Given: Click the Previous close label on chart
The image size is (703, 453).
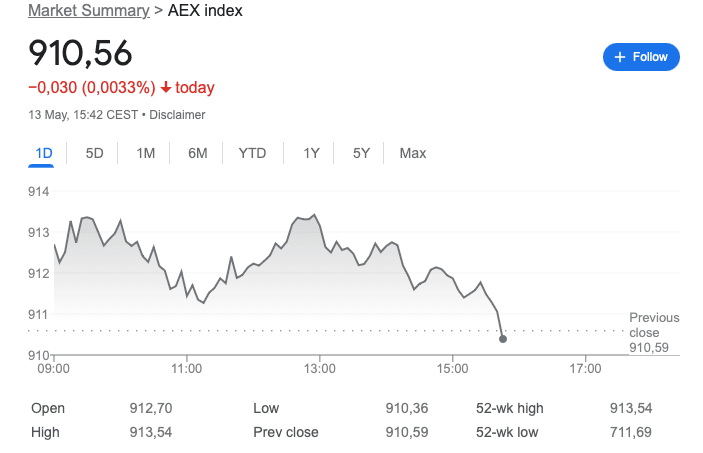Looking at the screenshot, I should coord(653,325).
